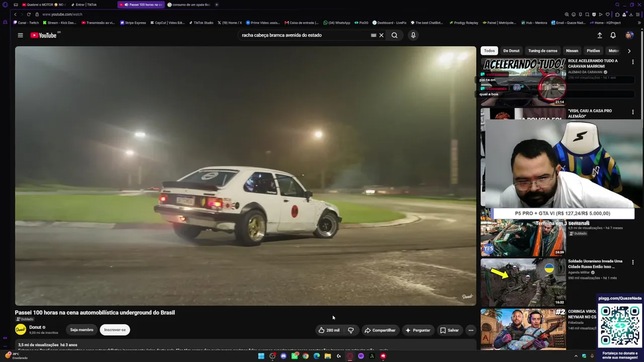Select the Tuning de carros chip
Image resolution: width=644 pixels, height=362 pixels.
point(543,51)
